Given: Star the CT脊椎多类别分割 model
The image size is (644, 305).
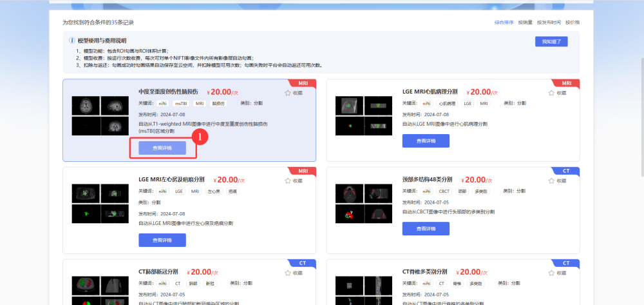Looking at the screenshot, I should click(x=551, y=273).
